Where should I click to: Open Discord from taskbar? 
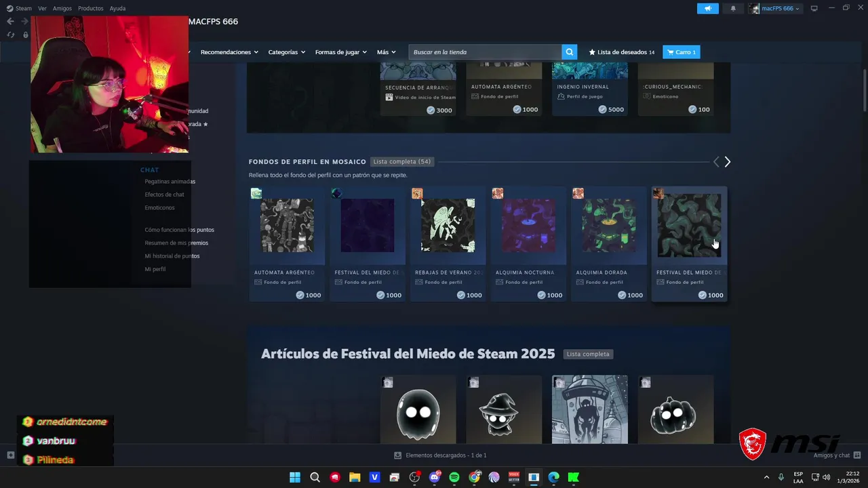point(434,477)
